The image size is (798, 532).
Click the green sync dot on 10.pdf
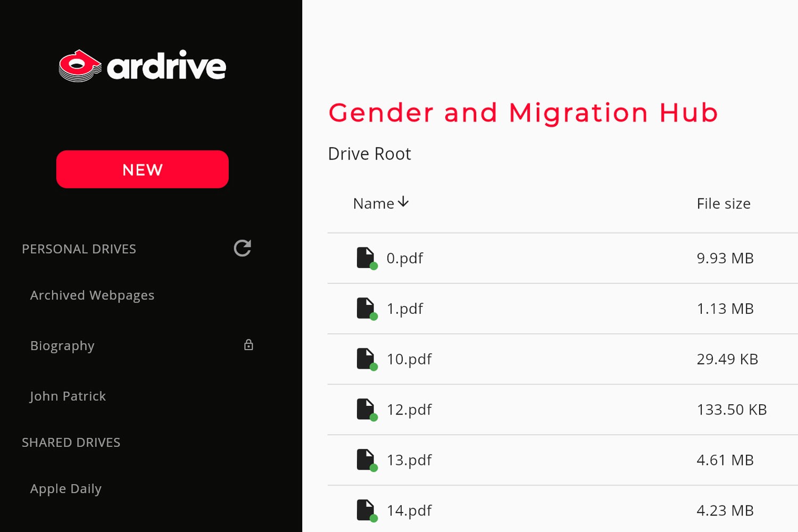click(373, 367)
